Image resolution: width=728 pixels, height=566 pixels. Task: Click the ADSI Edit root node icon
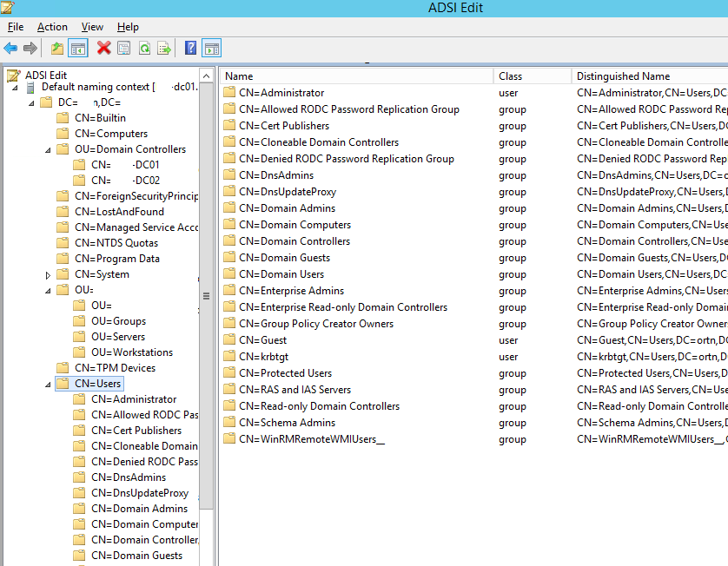(13, 76)
